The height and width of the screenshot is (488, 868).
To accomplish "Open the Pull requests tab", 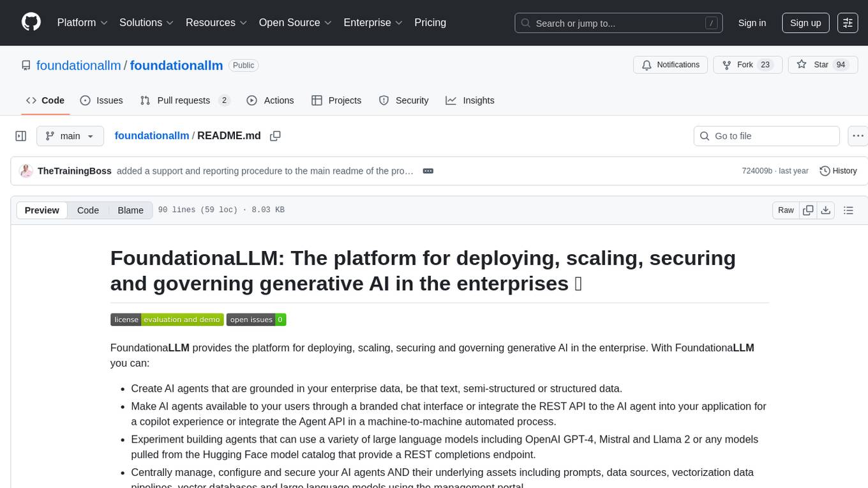I will pyautogui.click(x=185, y=100).
